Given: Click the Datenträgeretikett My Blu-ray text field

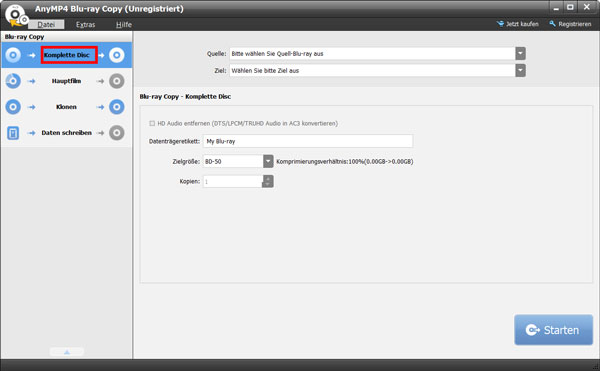Looking at the screenshot, I should coord(308,141).
